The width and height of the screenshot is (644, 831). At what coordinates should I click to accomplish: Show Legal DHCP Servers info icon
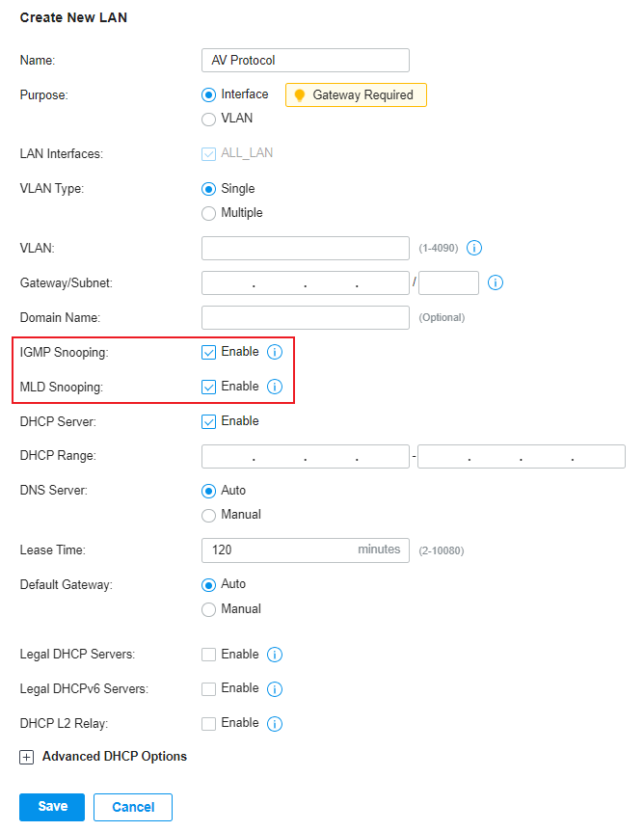(275, 655)
